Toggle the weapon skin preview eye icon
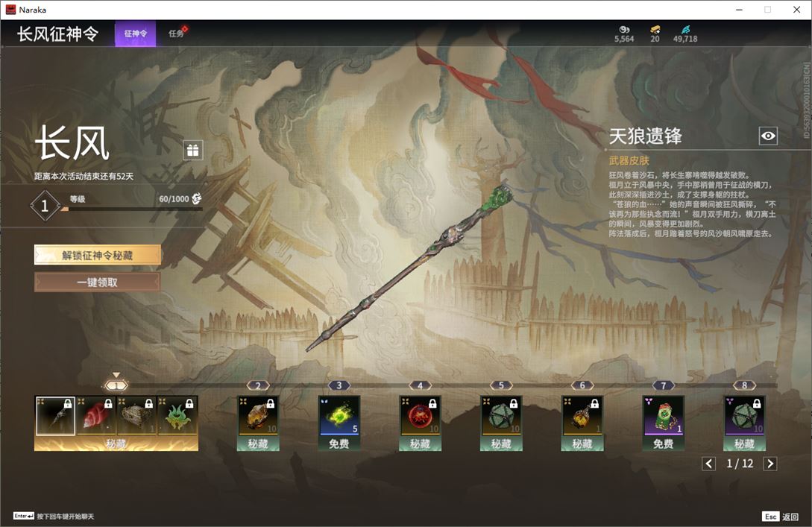The width and height of the screenshot is (812, 527). tap(768, 136)
